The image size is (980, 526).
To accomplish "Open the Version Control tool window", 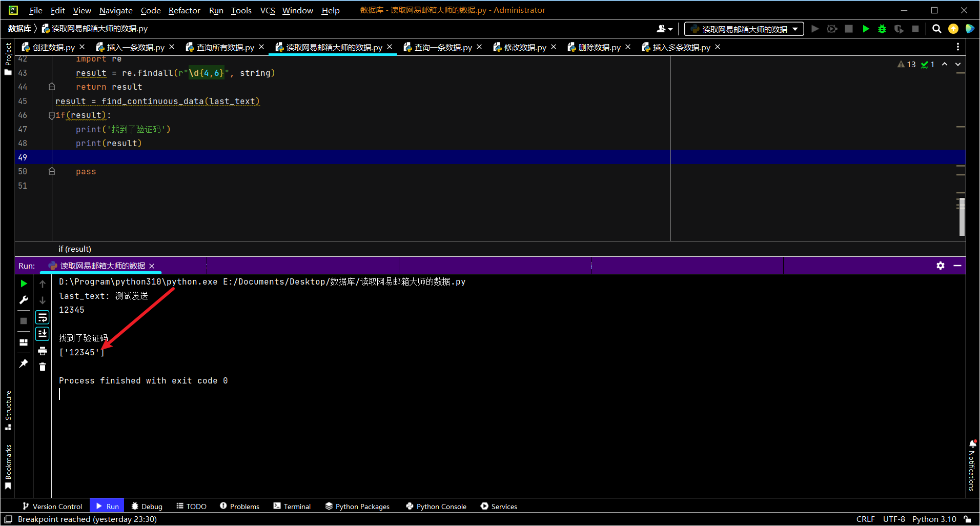I will click(x=52, y=507).
